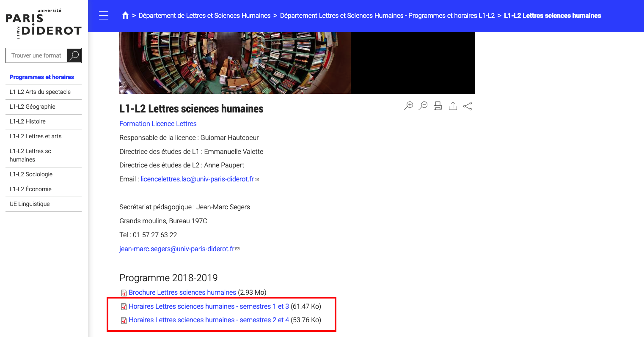644x337 pixels.
Task: Click the page title 'L1-L2 Lettres sciences humaines'
Action: (191, 109)
